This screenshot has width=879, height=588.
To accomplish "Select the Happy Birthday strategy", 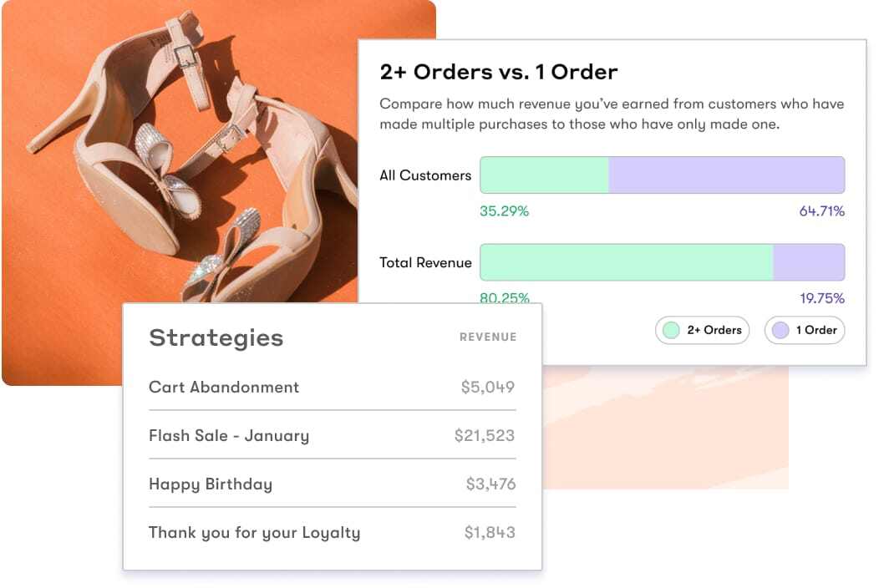I will coord(210,484).
